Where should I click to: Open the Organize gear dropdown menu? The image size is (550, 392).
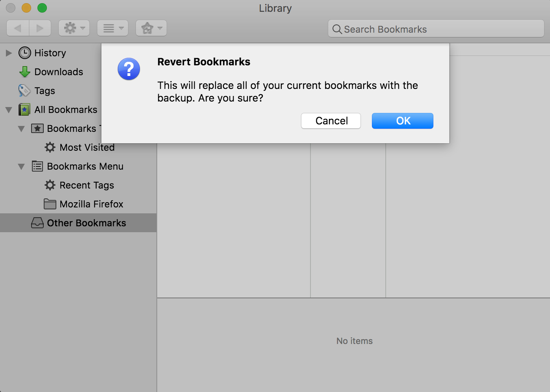[74, 28]
